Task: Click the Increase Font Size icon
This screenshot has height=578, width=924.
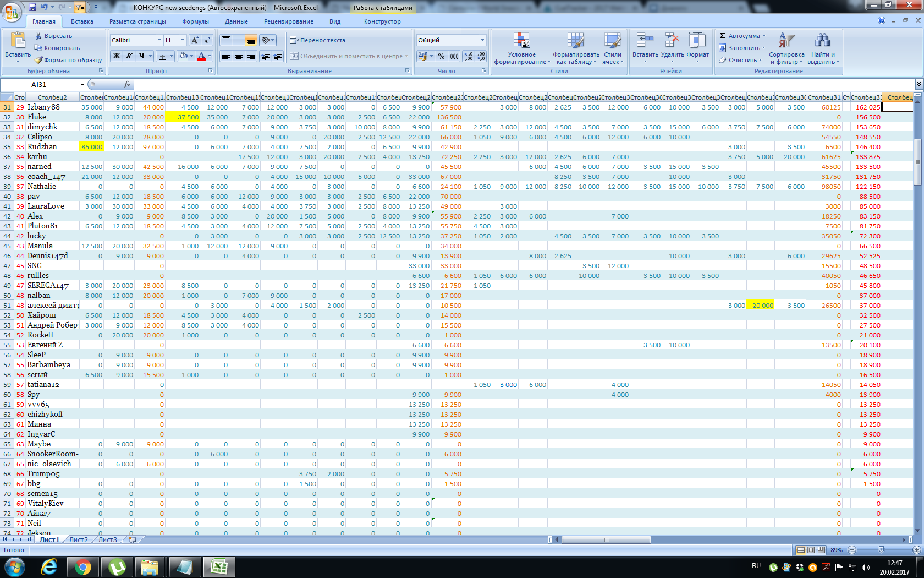Action: tap(195, 40)
